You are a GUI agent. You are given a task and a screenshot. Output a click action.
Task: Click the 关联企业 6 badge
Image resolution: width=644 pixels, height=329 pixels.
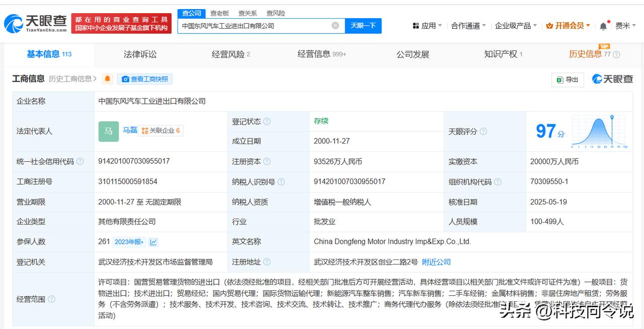point(161,130)
